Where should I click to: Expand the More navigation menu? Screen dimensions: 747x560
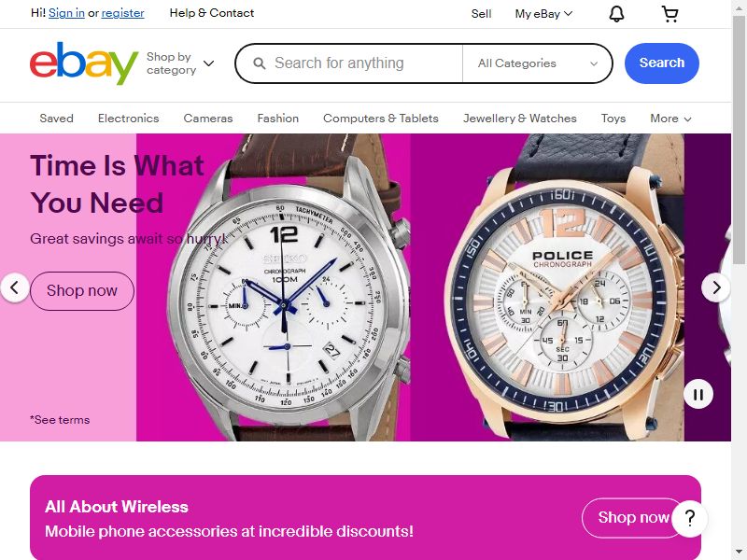pos(670,119)
